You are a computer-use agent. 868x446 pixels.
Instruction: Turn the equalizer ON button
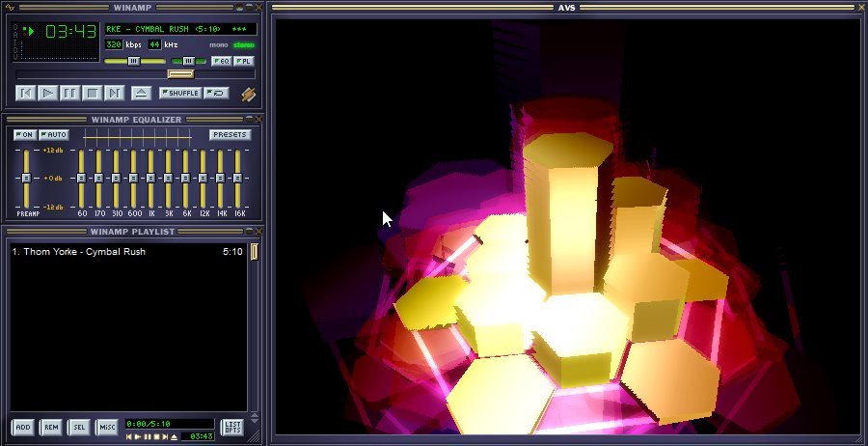(24, 134)
